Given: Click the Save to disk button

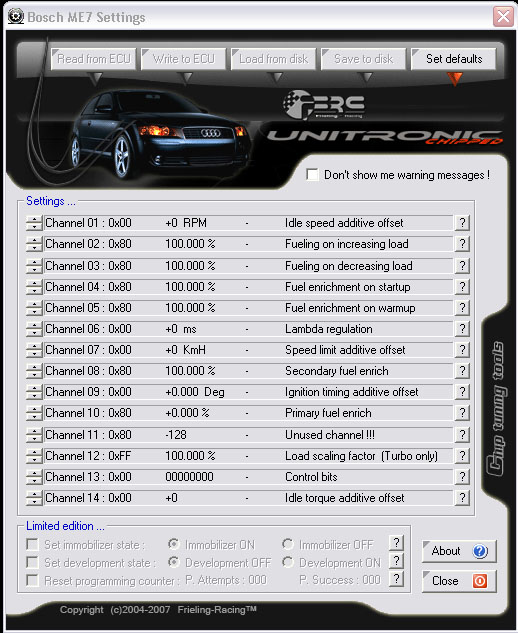Looking at the screenshot, I should point(363,59).
